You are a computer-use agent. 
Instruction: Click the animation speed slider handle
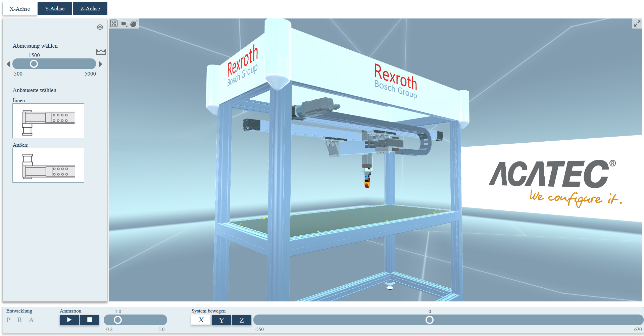pos(118,320)
